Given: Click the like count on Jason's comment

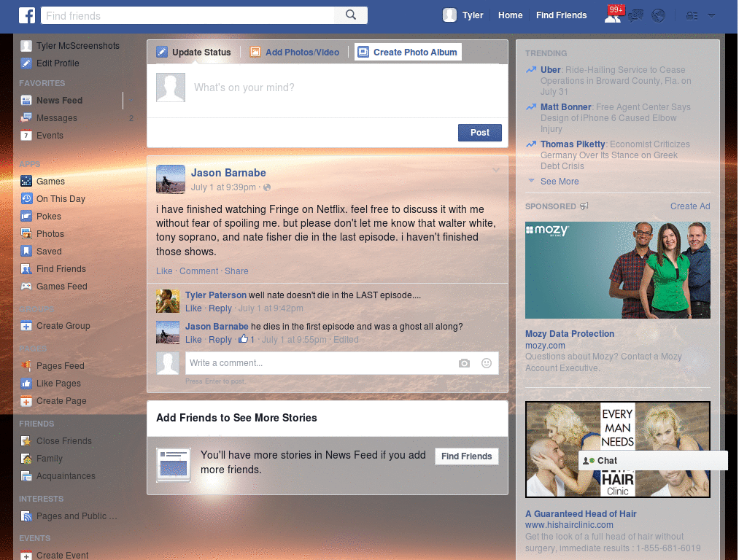Looking at the screenshot, I should (247, 340).
